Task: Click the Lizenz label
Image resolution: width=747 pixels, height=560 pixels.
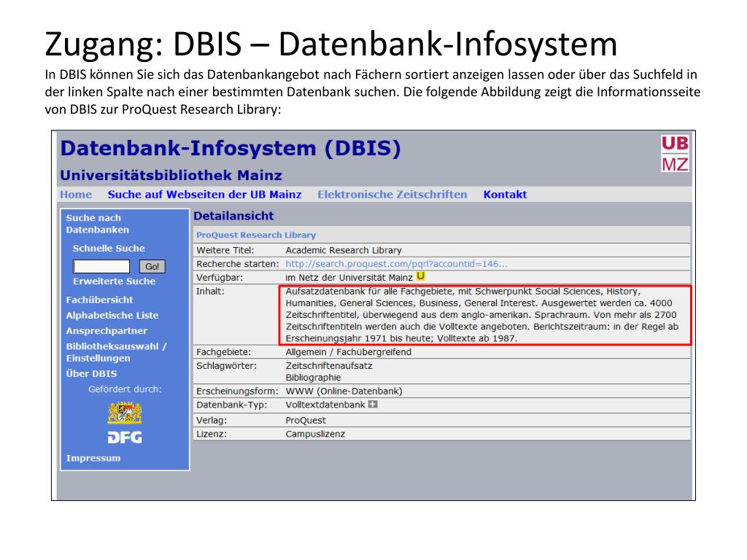Action: click(212, 434)
